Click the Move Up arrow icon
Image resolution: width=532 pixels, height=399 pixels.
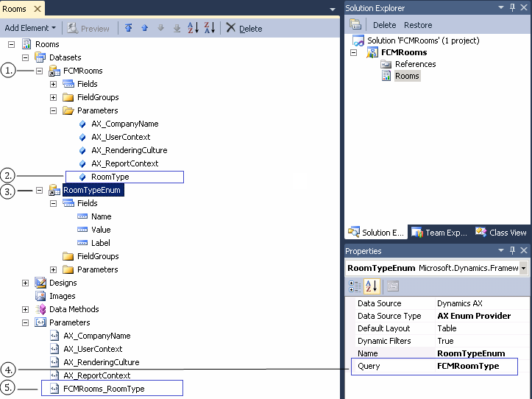tap(144, 28)
